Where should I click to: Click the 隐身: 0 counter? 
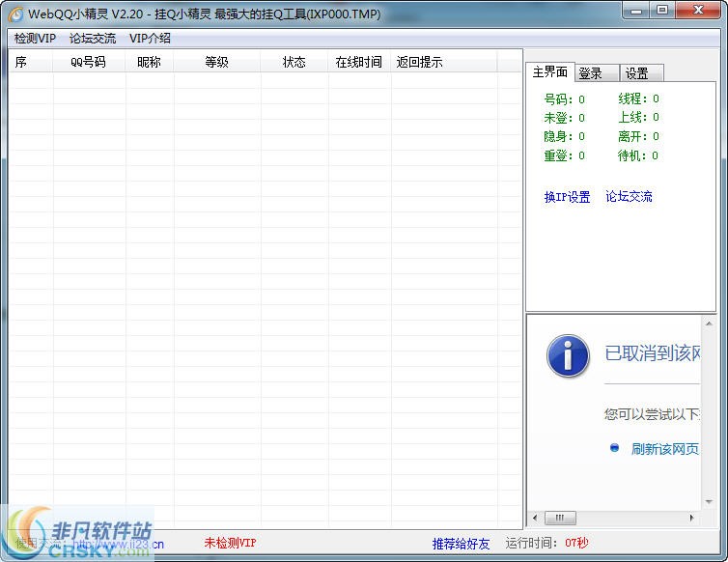[x=565, y=136]
